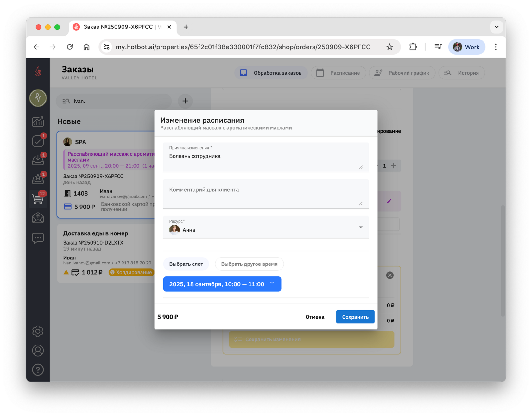Open a new browser tab
This screenshot has height=416, width=532.
pos(186,27)
